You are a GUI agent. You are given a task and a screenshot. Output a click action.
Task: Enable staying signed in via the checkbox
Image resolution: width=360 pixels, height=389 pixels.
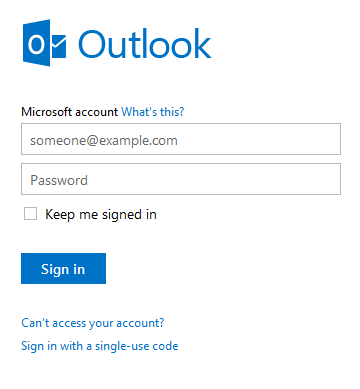tap(30, 214)
